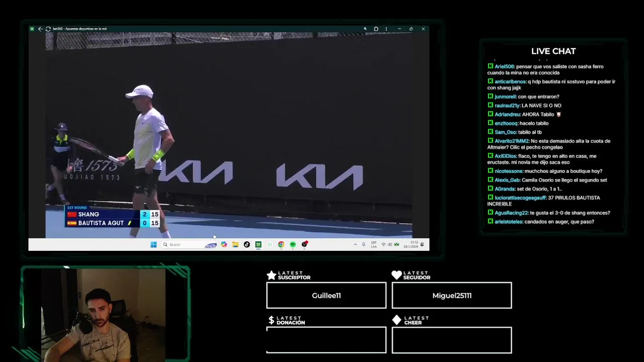Open the ESP LAA language switcher
Screen dimensions: 644x362
374,244
